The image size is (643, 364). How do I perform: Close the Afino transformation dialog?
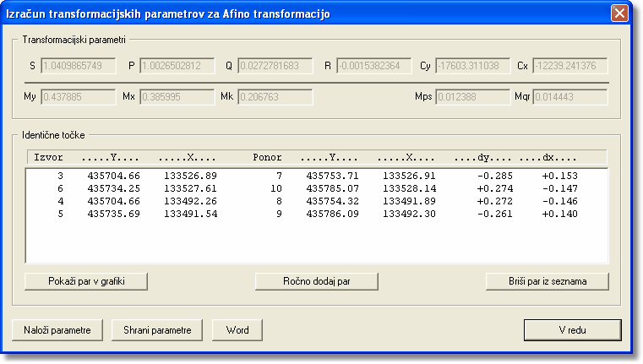point(619,14)
